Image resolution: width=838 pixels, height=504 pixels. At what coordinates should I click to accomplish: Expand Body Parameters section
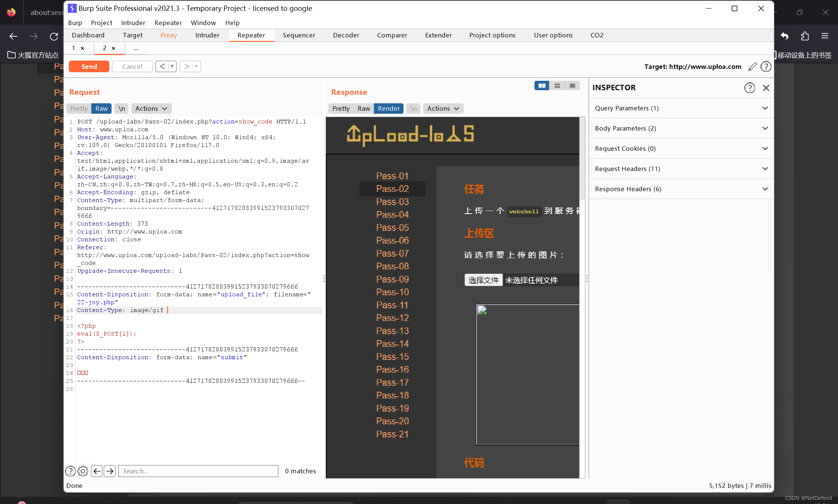pos(681,128)
